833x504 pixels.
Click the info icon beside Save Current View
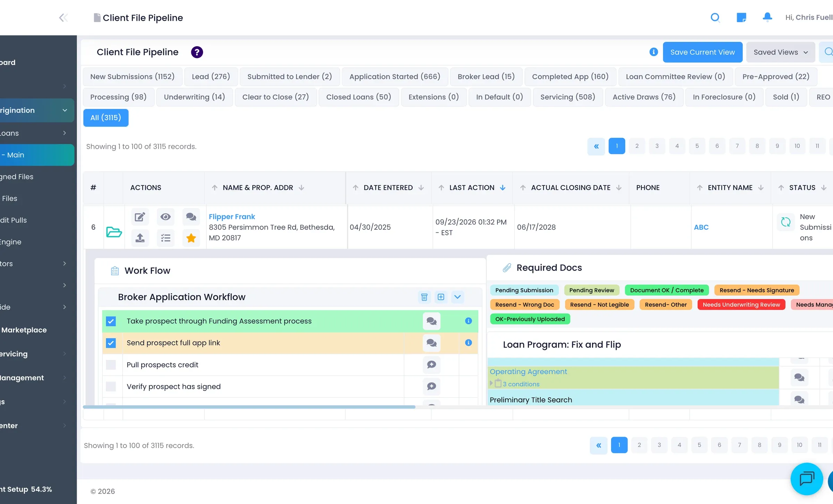pyautogui.click(x=654, y=52)
